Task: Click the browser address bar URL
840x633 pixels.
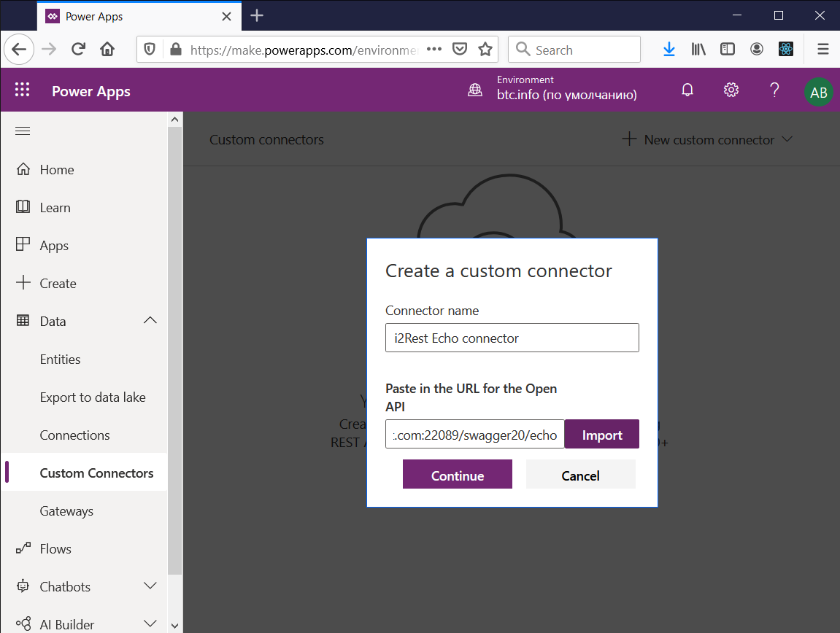Action: click(304, 50)
